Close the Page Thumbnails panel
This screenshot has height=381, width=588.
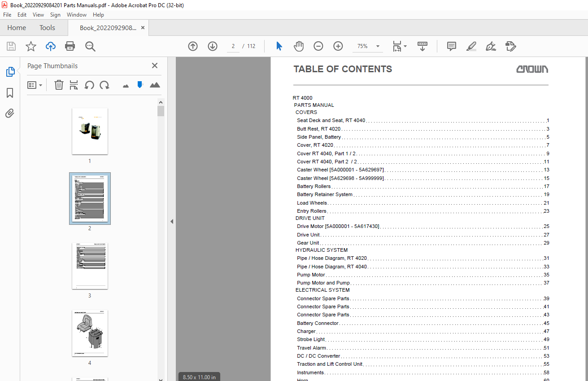155,66
